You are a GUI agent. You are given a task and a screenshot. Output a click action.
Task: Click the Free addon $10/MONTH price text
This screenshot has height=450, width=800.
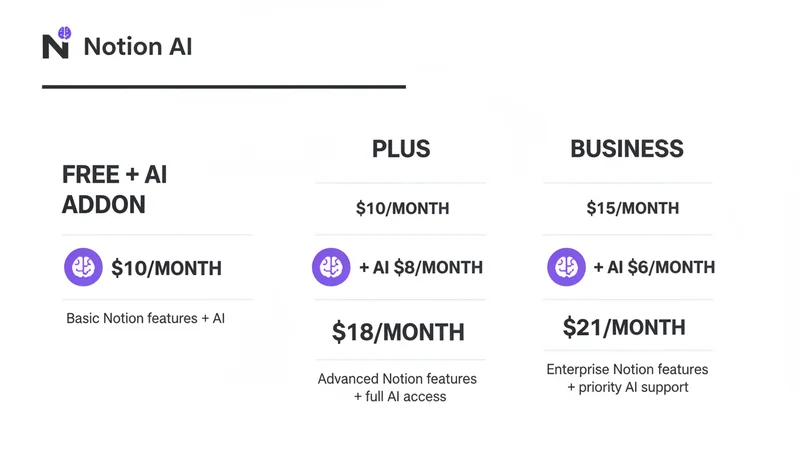[x=166, y=268]
